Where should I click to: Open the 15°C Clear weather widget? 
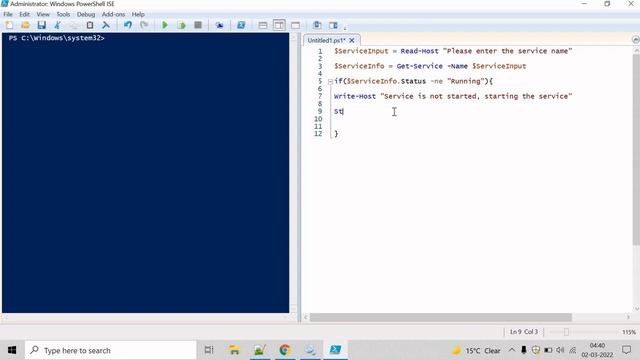(476, 351)
